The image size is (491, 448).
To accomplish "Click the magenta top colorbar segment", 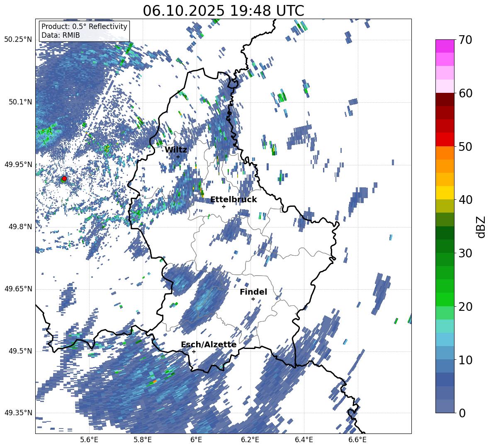I will [445, 46].
